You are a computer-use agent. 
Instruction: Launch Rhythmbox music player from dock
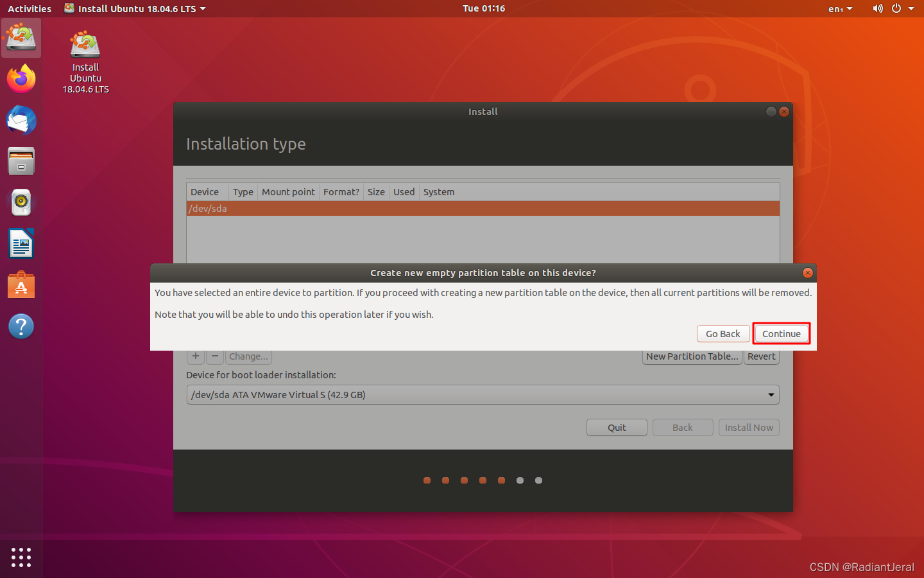pyautogui.click(x=21, y=202)
